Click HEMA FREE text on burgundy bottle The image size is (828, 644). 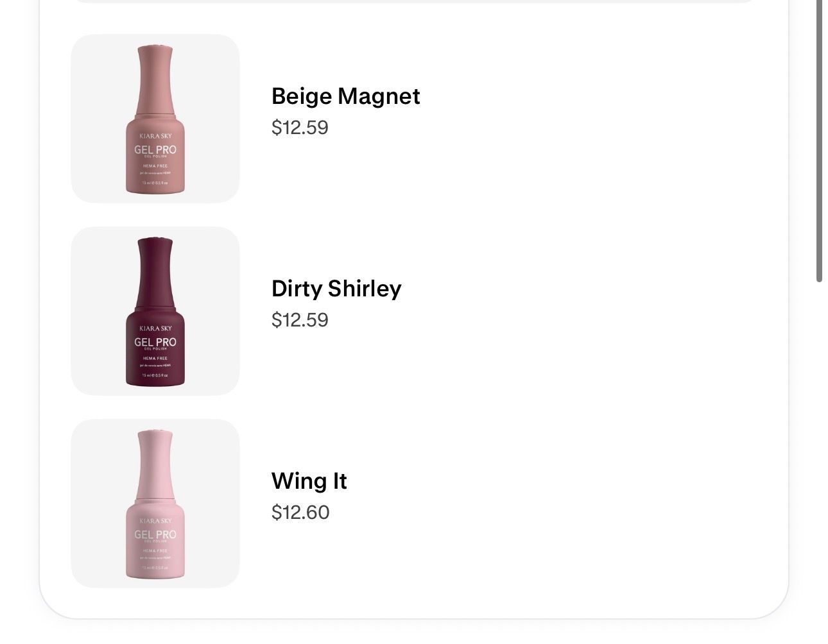pos(155,359)
